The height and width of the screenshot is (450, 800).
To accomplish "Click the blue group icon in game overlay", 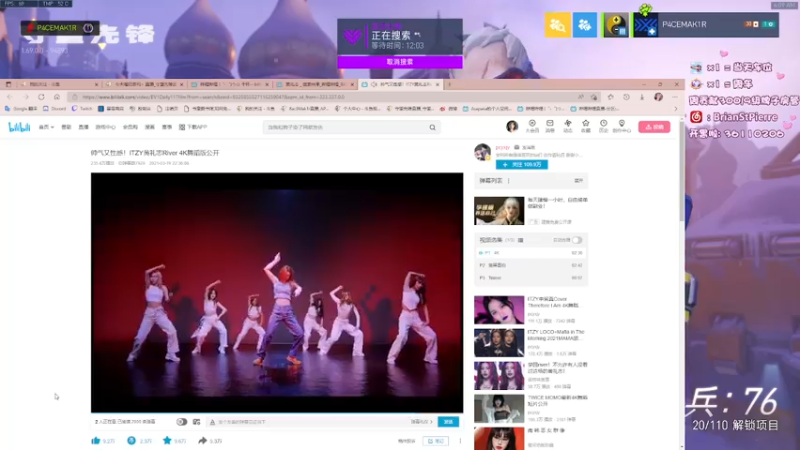I will click(585, 24).
